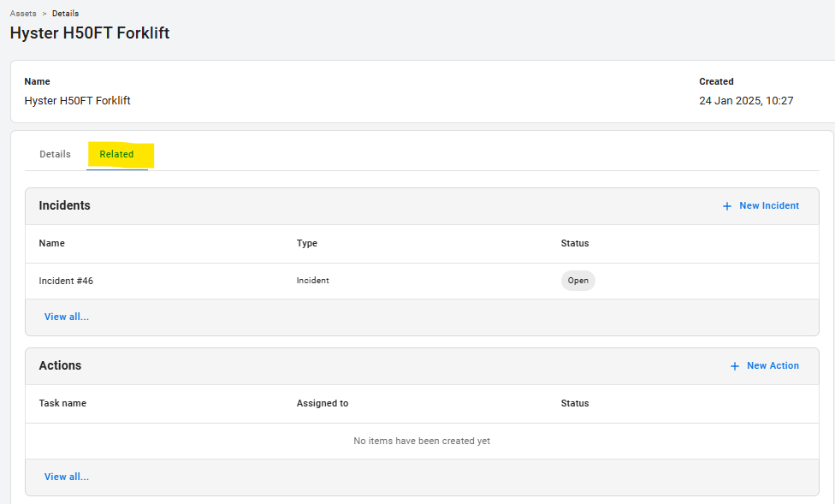Screen dimensions: 835x504
Task: Click the Assigned to column header
Action: click(323, 404)
